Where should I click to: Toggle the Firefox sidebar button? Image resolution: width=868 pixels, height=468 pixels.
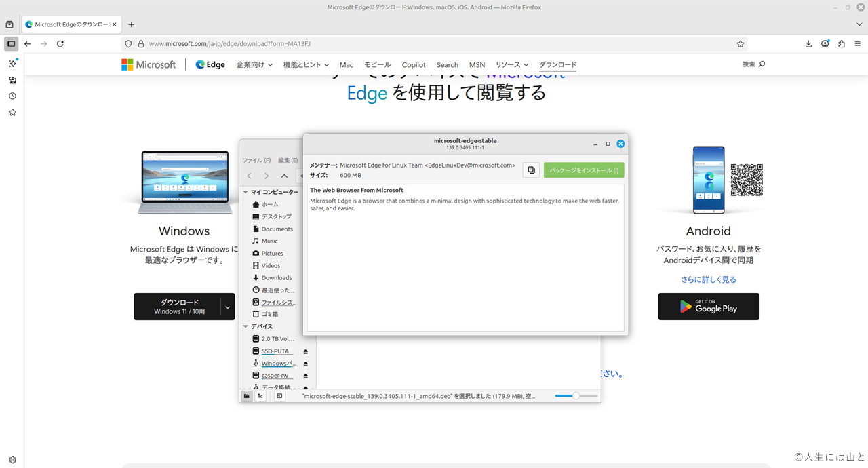[x=11, y=43]
